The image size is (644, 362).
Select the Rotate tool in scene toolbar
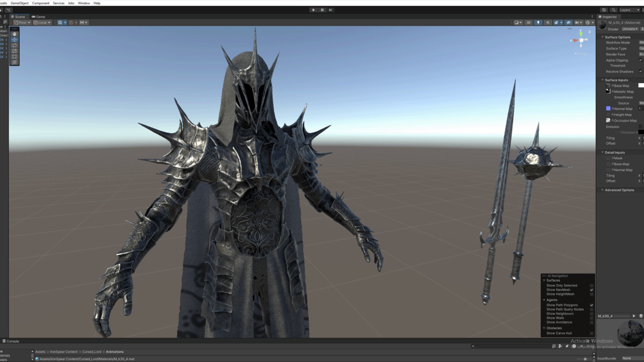(14, 46)
